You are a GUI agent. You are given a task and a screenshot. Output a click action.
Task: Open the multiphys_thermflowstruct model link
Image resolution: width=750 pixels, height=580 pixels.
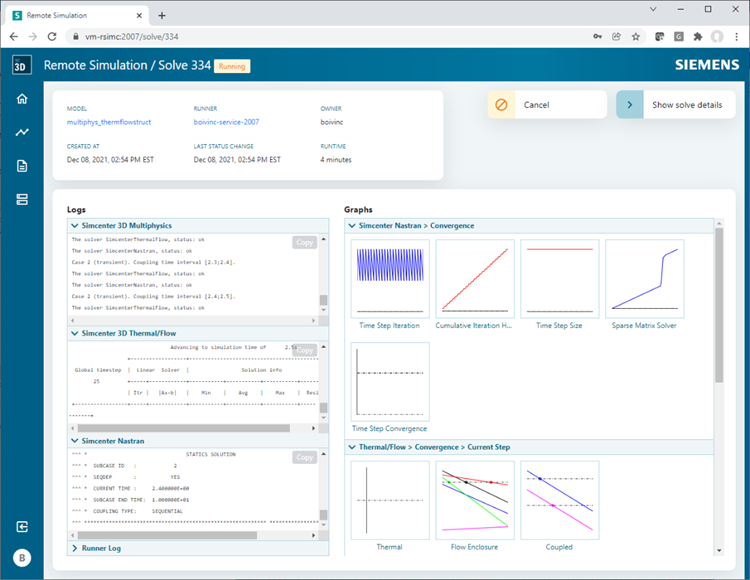109,122
